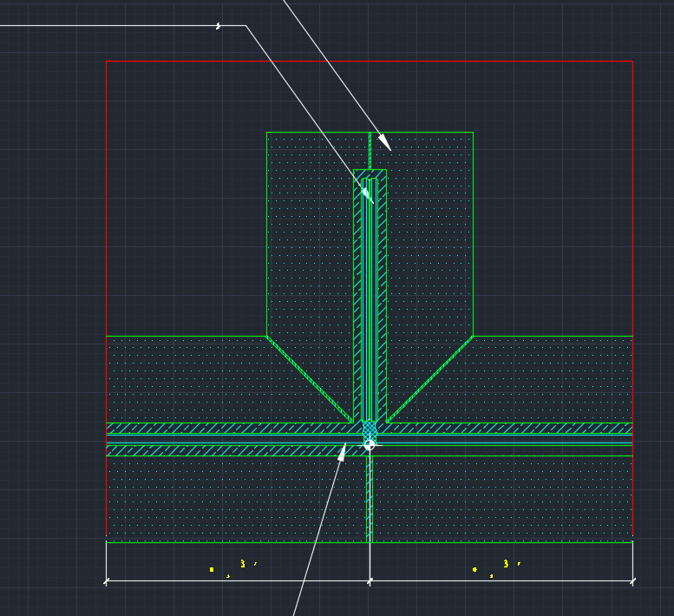Select the hatched vertical strip below the junction
Screen dimensions: 674x616
[370, 499]
